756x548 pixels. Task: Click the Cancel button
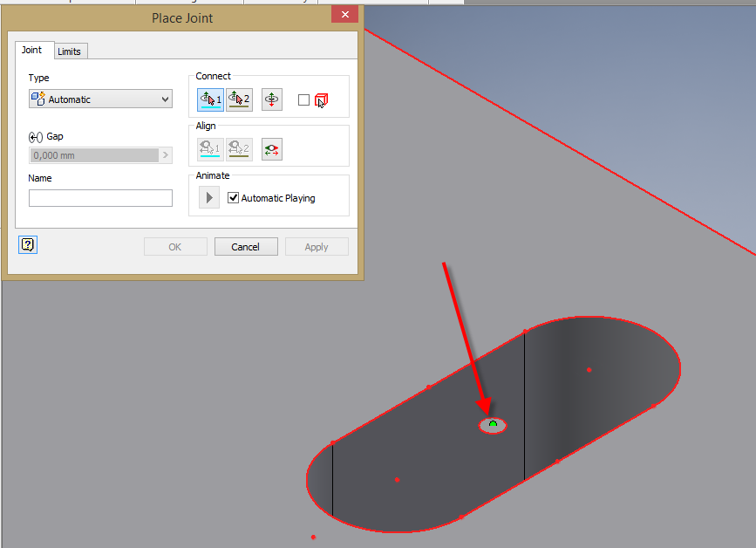pyautogui.click(x=245, y=246)
